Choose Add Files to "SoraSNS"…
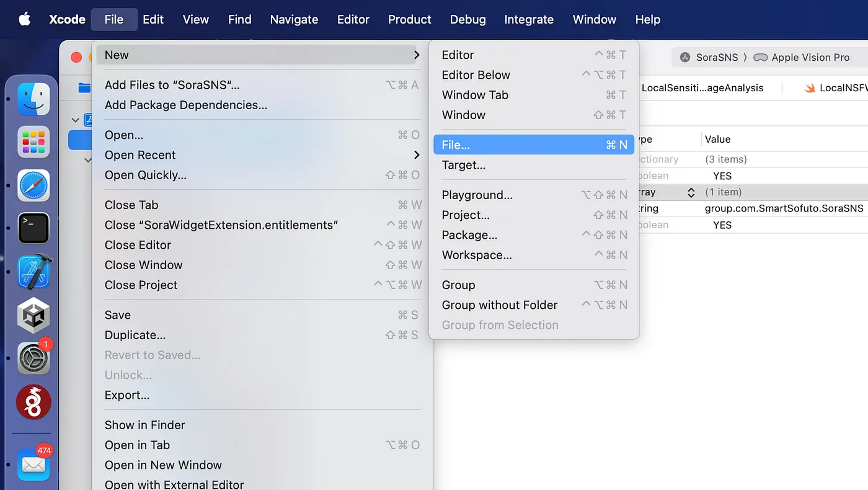The height and width of the screenshot is (490, 868). coord(262,85)
